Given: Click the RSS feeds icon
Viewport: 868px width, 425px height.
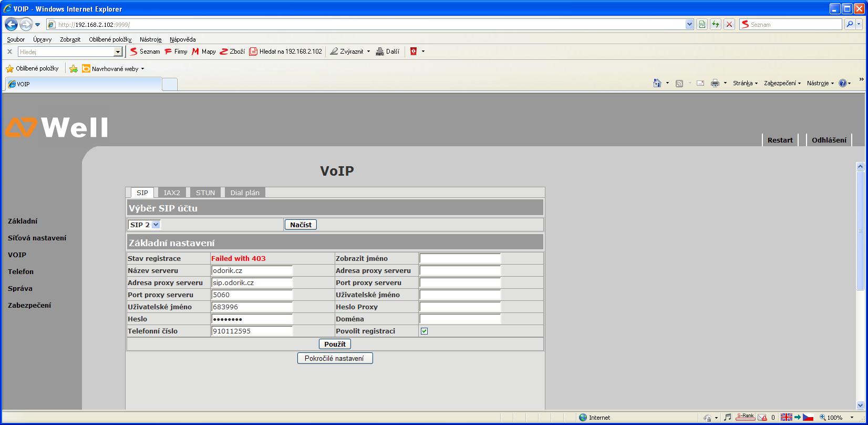Looking at the screenshot, I should point(679,83).
